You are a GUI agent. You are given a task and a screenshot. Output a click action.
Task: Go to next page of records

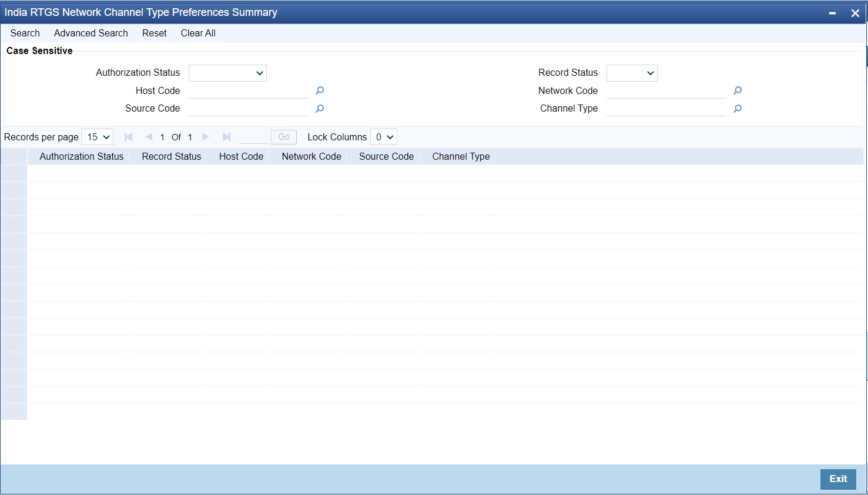(x=206, y=137)
